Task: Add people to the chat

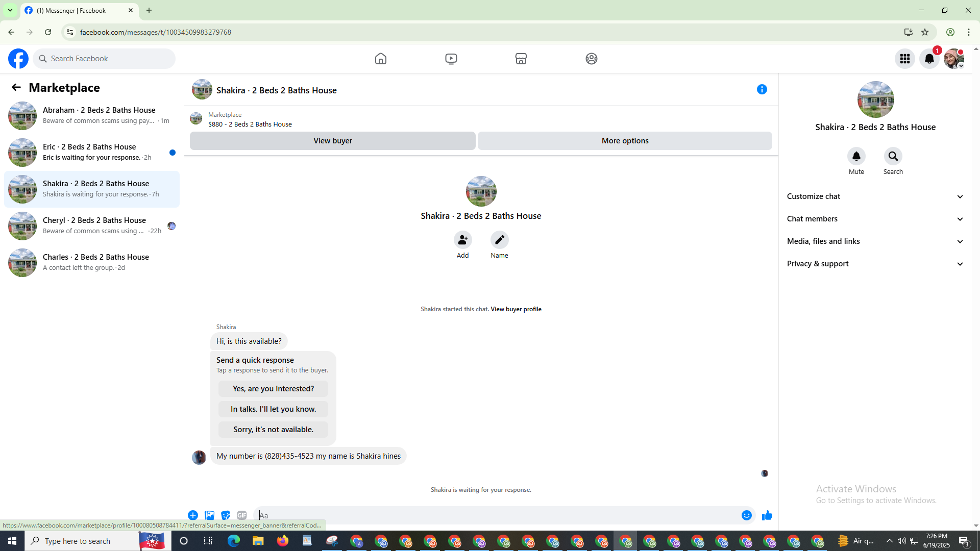Action: [x=463, y=240]
